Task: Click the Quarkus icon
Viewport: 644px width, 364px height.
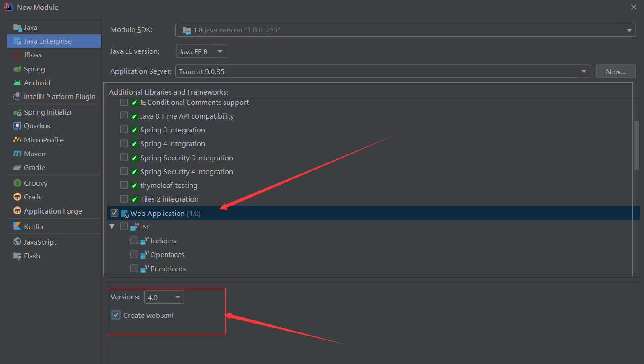Action: pos(17,126)
